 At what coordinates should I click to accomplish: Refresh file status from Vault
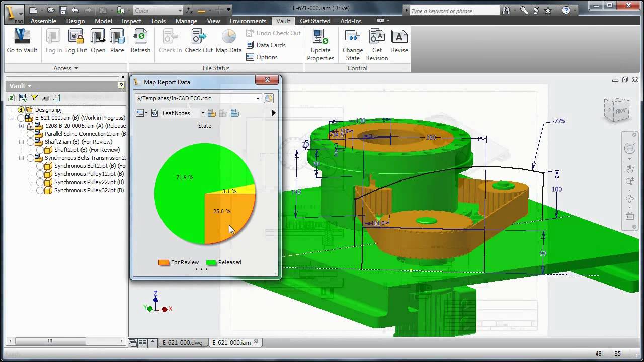(x=140, y=41)
